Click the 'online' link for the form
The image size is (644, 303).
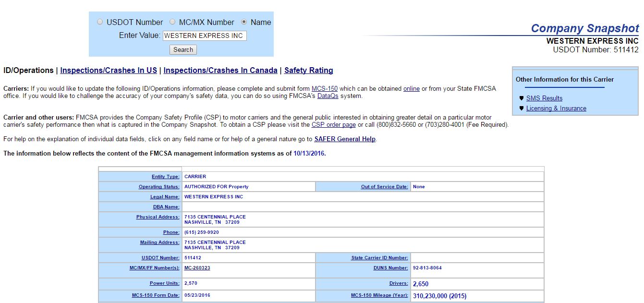(x=412, y=89)
